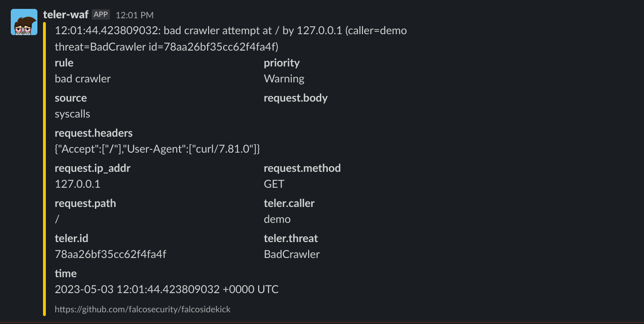The height and width of the screenshot is (324, 644).
Task: Click the priority field header
Action: [282, 63]
